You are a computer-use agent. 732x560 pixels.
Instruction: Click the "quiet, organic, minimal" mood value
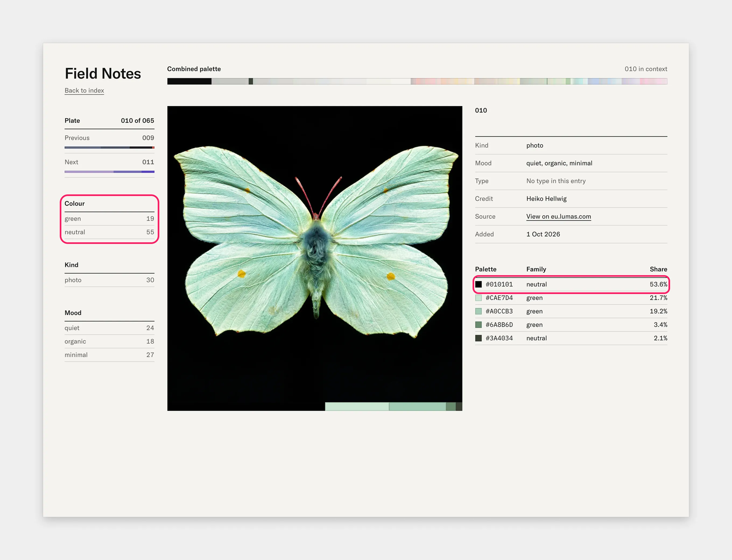[x=559, y=163]
